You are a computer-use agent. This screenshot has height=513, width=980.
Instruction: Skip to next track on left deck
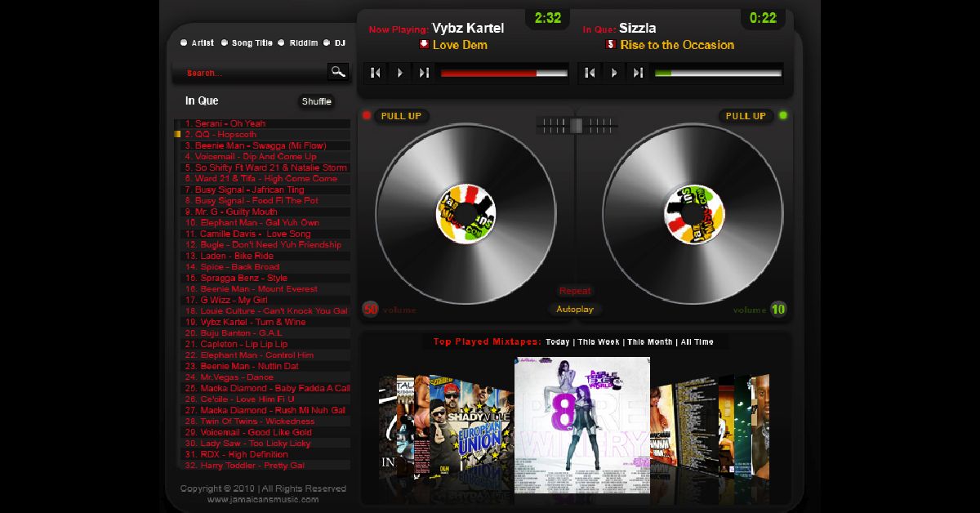(x=423, y=73)
